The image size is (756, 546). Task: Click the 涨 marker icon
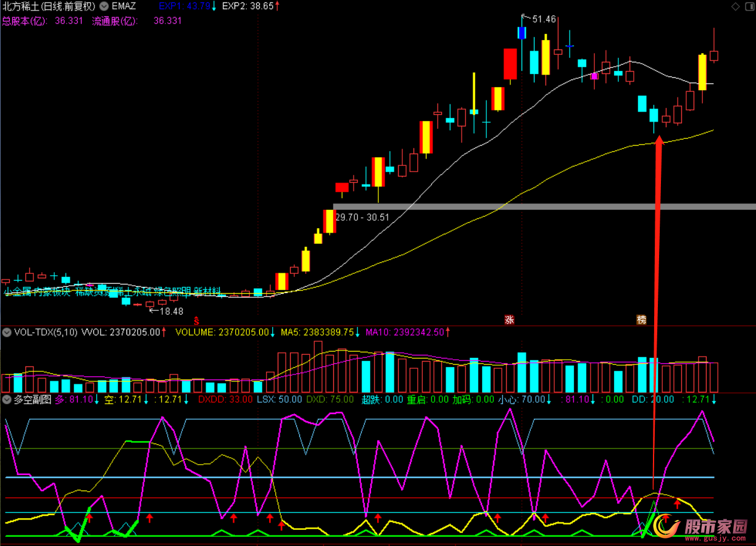pyautogui.click(x=510, y=320)
